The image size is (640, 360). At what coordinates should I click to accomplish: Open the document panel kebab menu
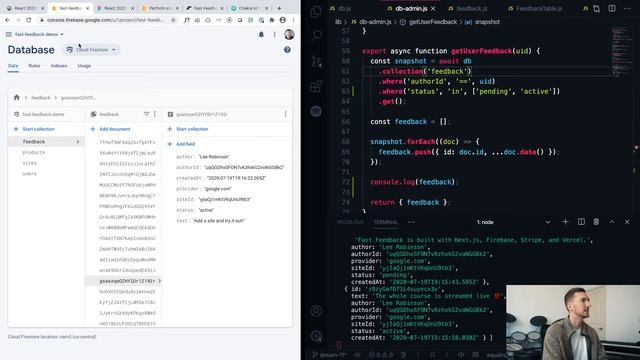pos(286,114)
